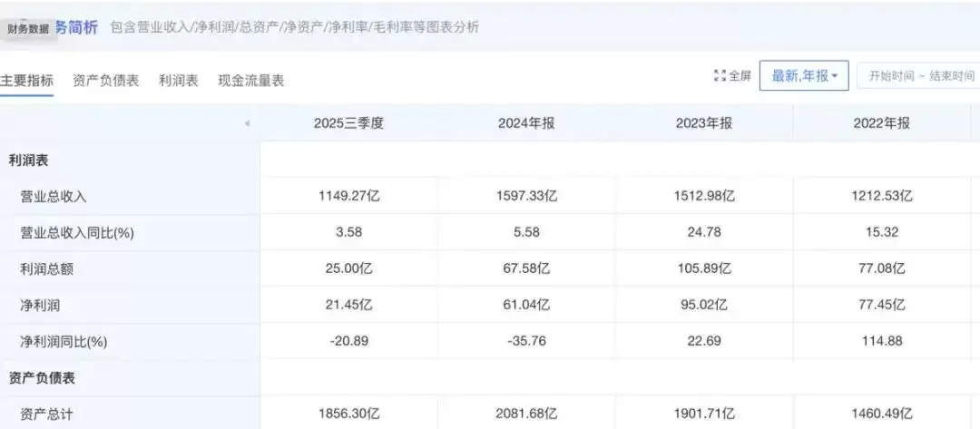Viewport: 980px width, 429px height.
Task: Switch to the 现金流量表 tab
Action: 250,80
